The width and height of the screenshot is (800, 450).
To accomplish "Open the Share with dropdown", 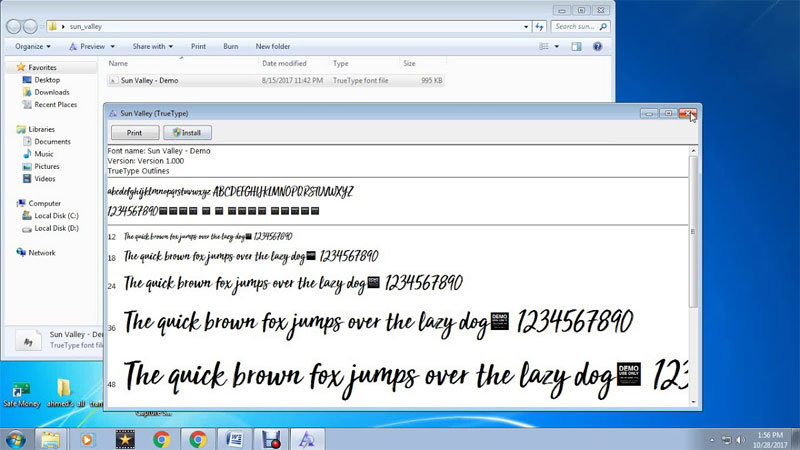I will [153, 46].
